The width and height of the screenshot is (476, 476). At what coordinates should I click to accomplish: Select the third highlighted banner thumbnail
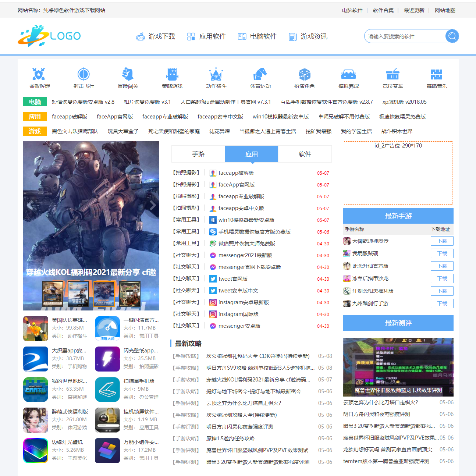point(104,294)
